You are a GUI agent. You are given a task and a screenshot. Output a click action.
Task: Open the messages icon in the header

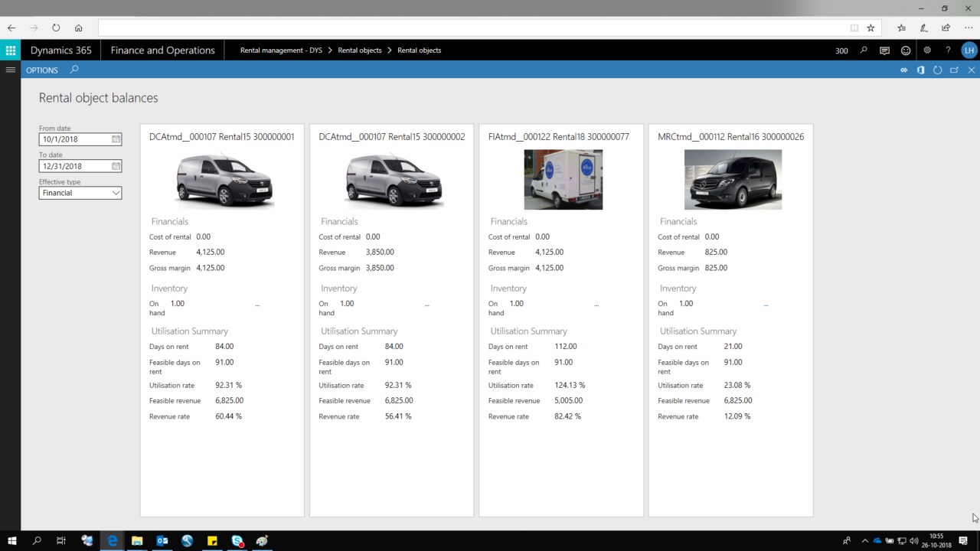(884, 51)
